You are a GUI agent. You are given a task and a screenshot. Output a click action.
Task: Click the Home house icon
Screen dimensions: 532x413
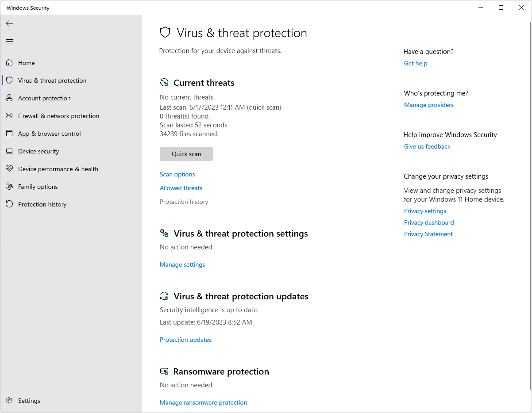(x=9, y=63)
